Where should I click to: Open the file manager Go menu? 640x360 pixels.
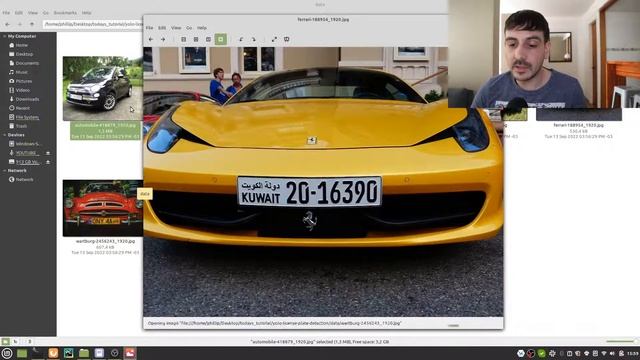tap(46, 13)
